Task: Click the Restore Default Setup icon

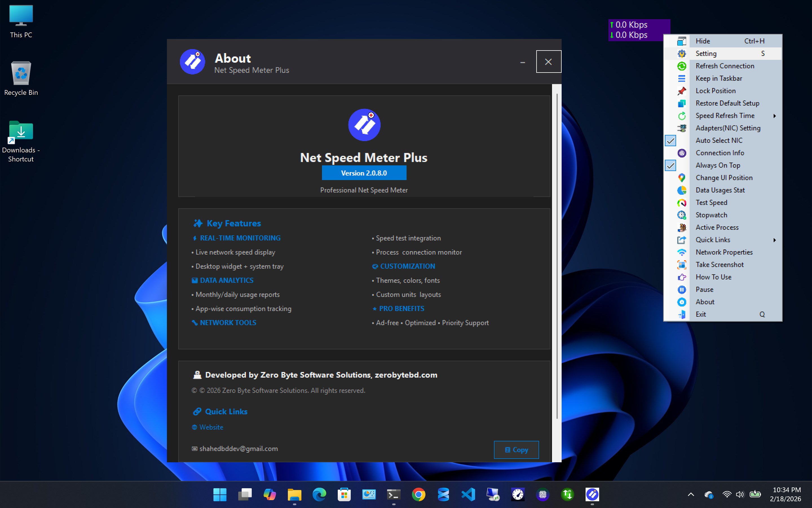Action: coord(681,104)
